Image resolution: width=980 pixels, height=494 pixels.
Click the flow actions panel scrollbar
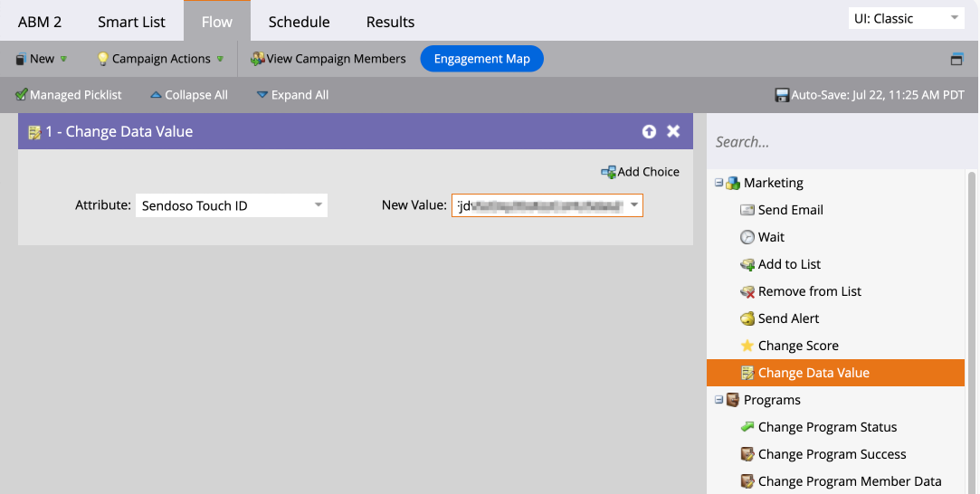pyautogui.click(x=971, y=331)
